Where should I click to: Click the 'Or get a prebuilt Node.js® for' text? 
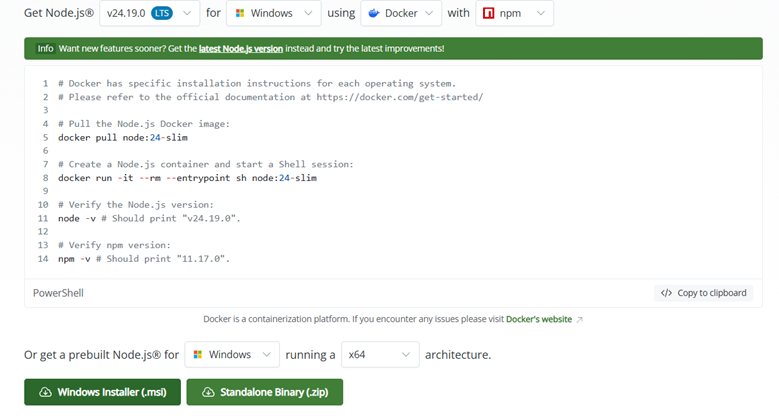click(101, 355)
